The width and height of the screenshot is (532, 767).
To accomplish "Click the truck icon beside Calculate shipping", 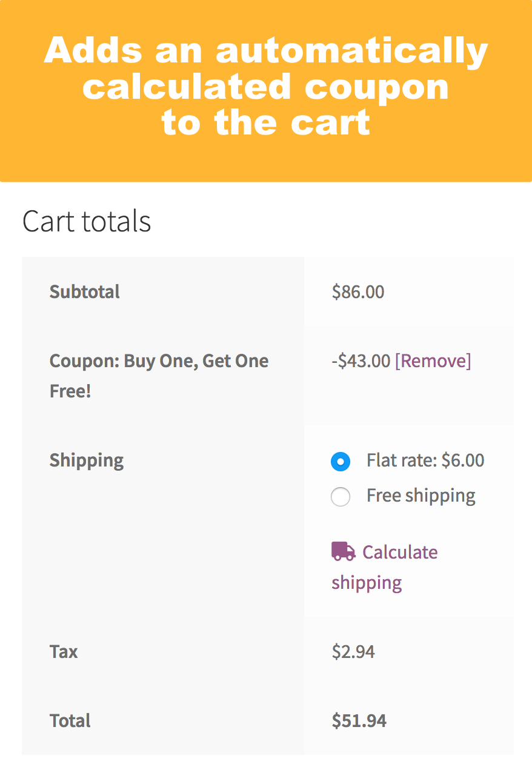I will (343, 551).
